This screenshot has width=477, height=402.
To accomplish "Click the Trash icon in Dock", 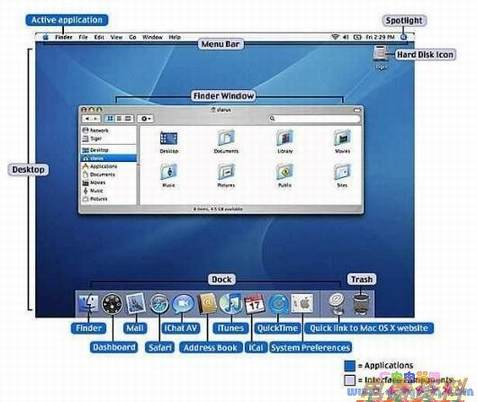I will [361, 303].
